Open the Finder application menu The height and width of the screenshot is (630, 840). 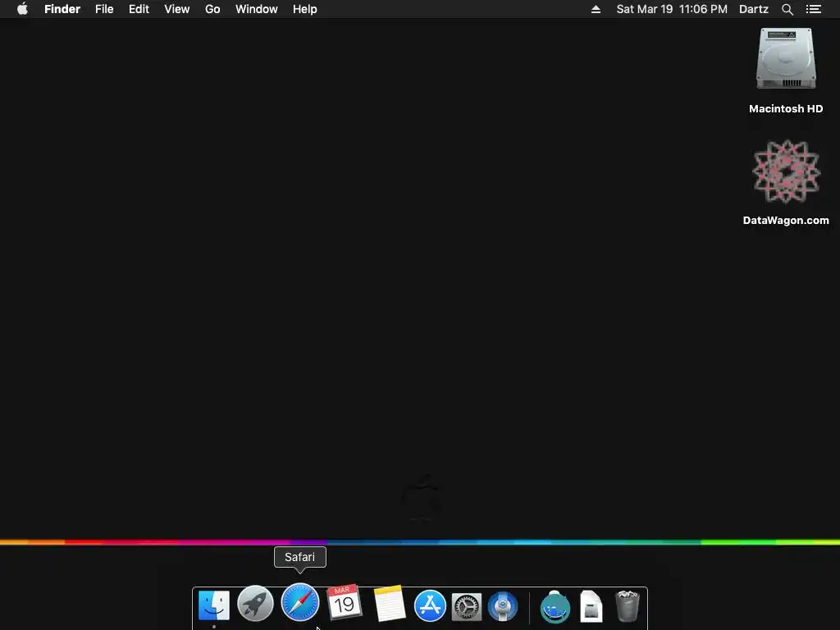[62, 9]
